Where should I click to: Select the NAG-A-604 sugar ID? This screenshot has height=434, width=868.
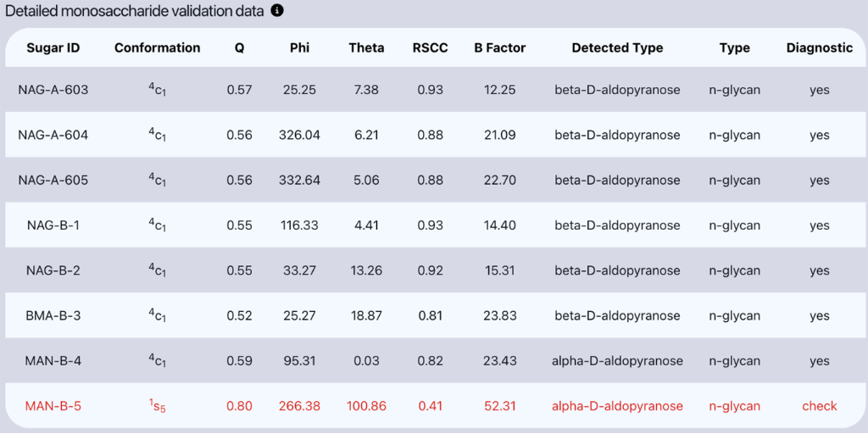53,135
